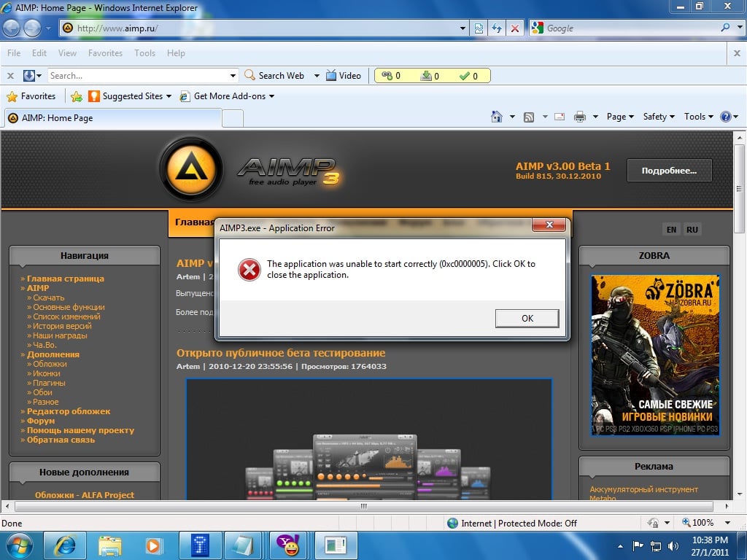Open the Help menu
747x560 pixels.
[176, 52]
